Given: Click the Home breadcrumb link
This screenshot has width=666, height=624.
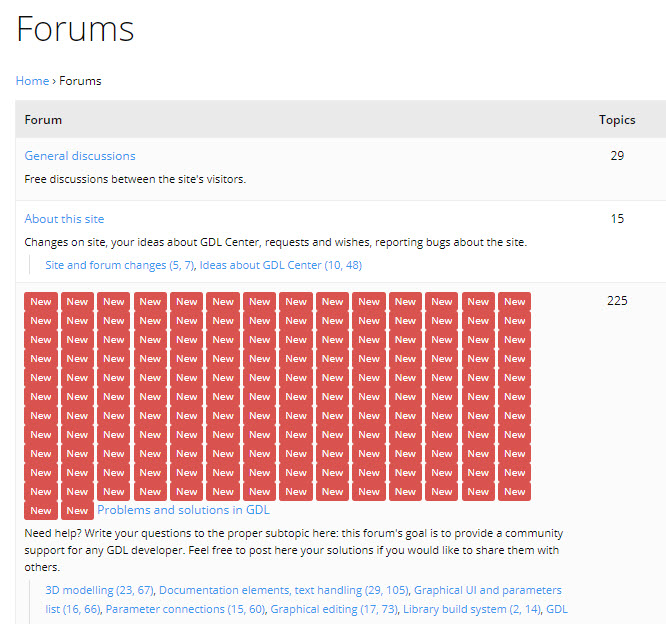Looking at the screenshot, I should click(32, 81).
